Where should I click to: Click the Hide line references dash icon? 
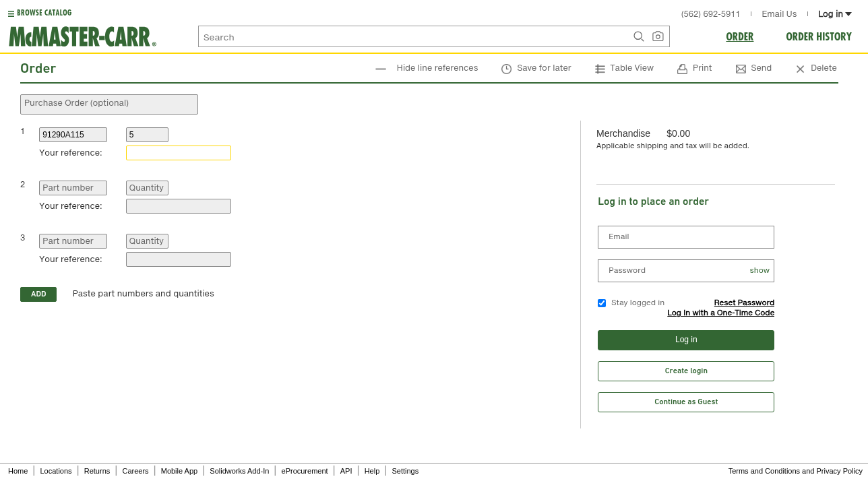[381, 69]
